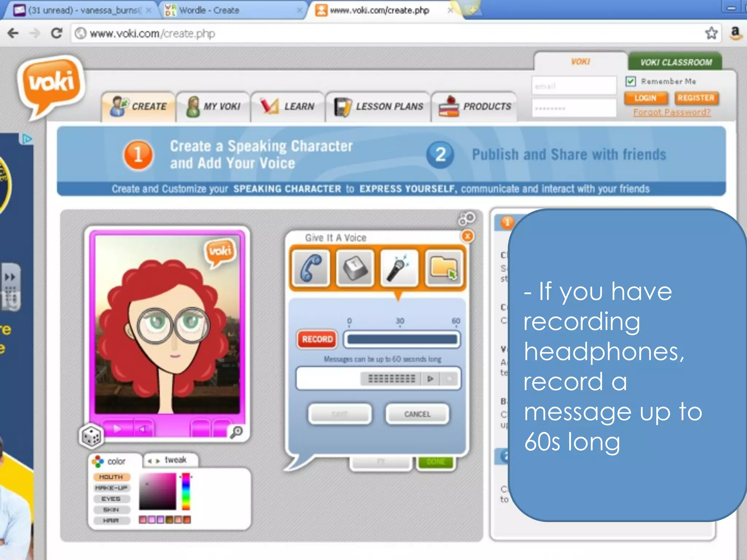
Task: Open the LEARN tab
Action: coord(288,106)
